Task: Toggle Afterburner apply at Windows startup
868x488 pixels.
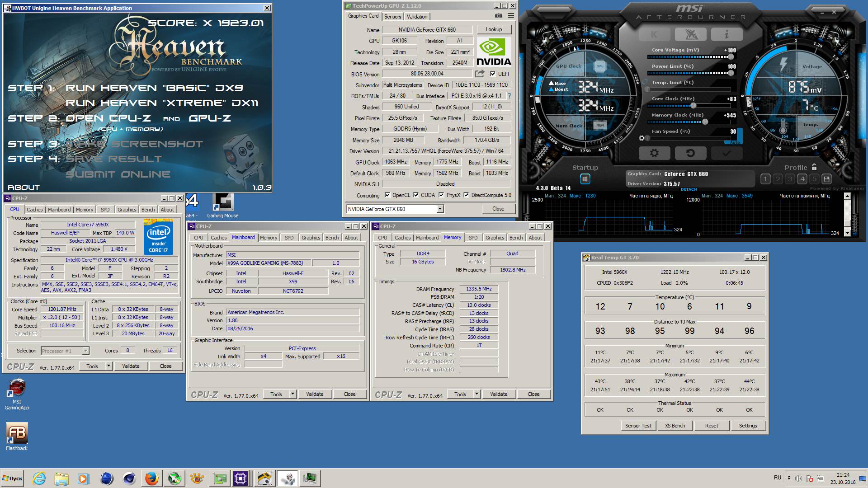Action: [585, 179]
